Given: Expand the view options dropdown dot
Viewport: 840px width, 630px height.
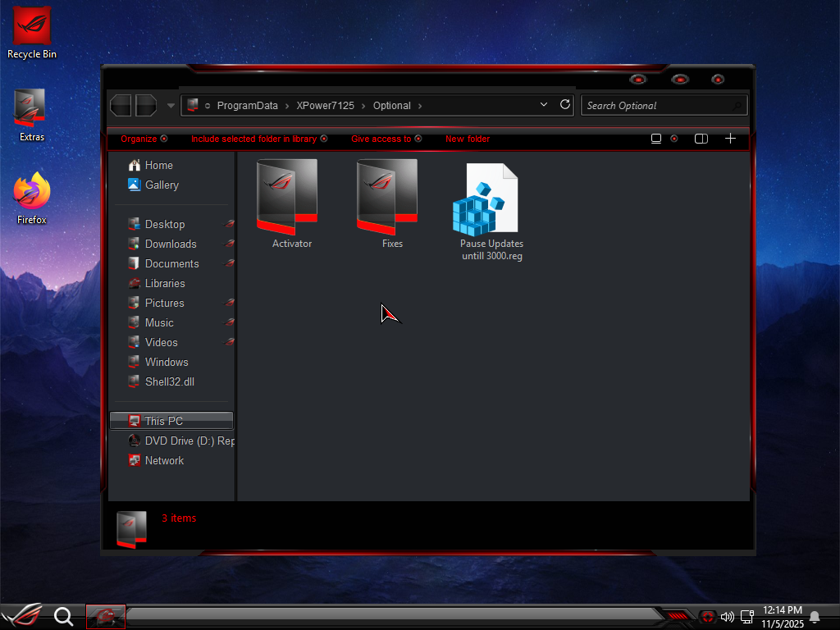Looking at the screenshot, I should [674, 139].
